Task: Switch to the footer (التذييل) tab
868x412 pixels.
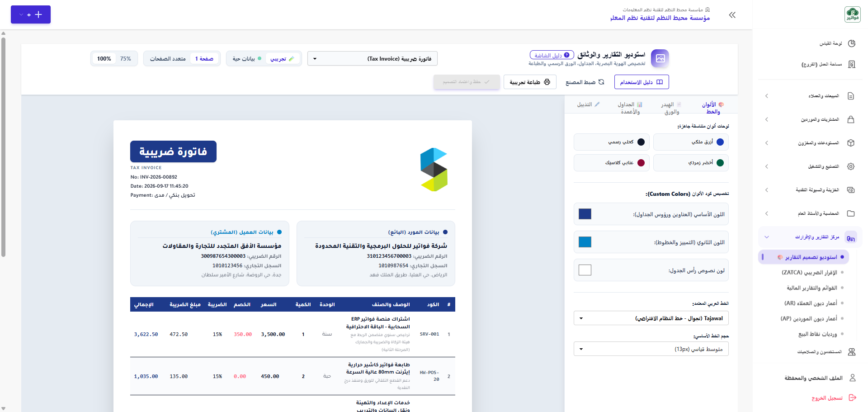Action: [588, 104]
